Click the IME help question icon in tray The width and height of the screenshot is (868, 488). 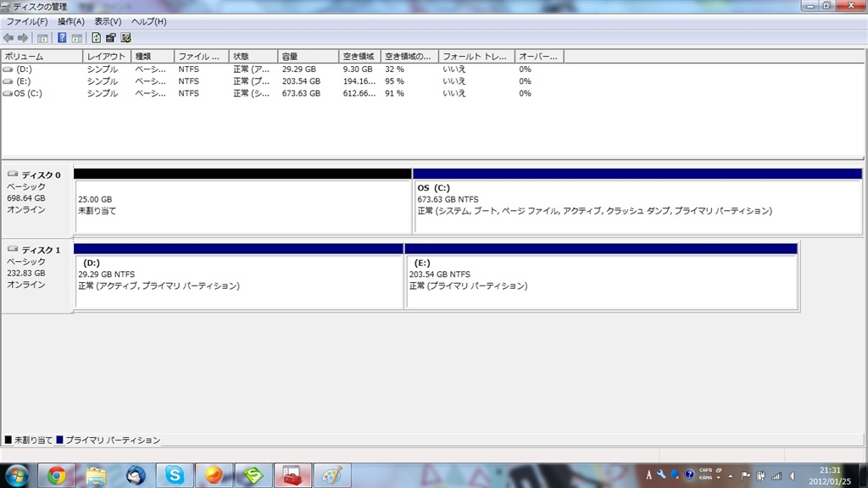(x=689, y=474)
